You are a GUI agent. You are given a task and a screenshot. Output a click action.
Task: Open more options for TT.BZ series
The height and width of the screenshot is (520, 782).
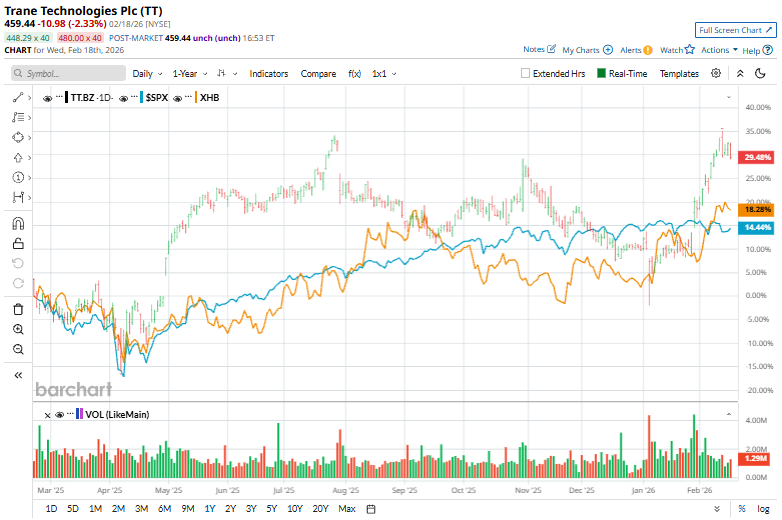59,96
